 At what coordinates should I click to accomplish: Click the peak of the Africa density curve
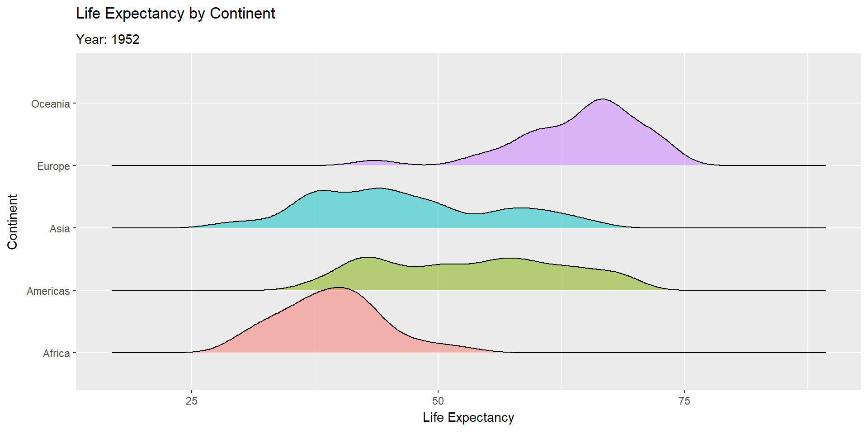338,288
